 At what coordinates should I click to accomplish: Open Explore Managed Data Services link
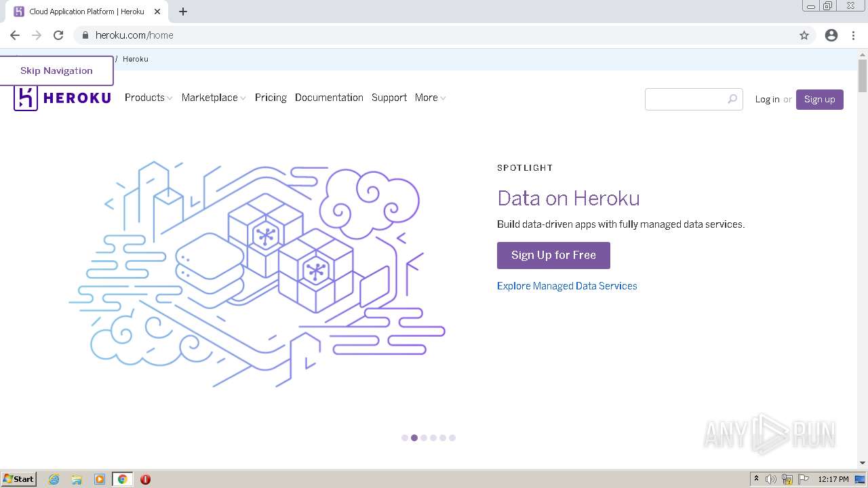[567, 286]
